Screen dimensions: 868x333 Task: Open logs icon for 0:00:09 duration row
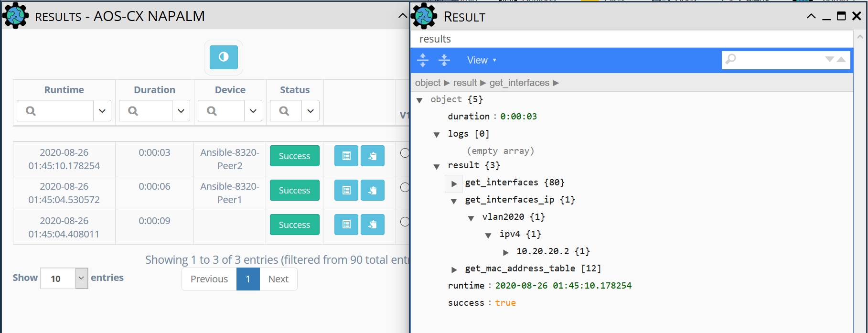pos(346,225)
